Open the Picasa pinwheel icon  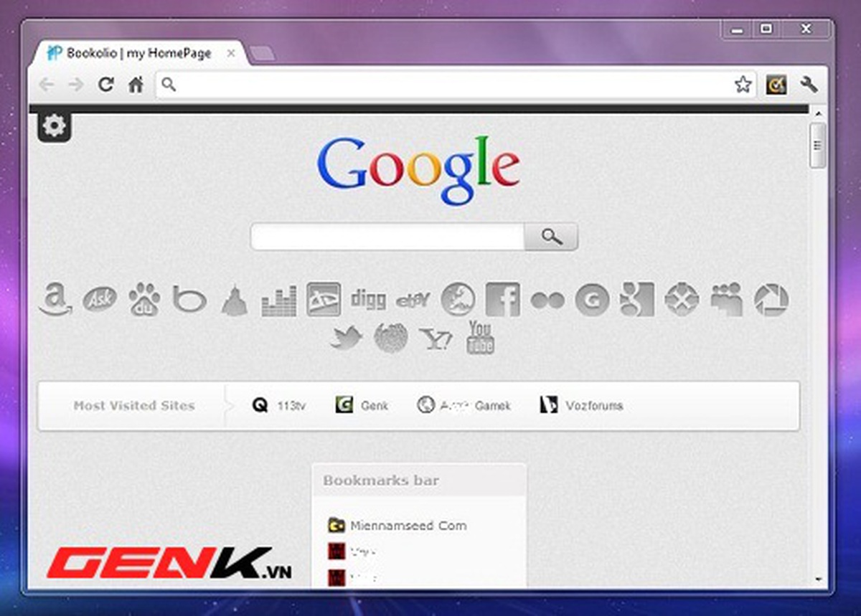771,300
